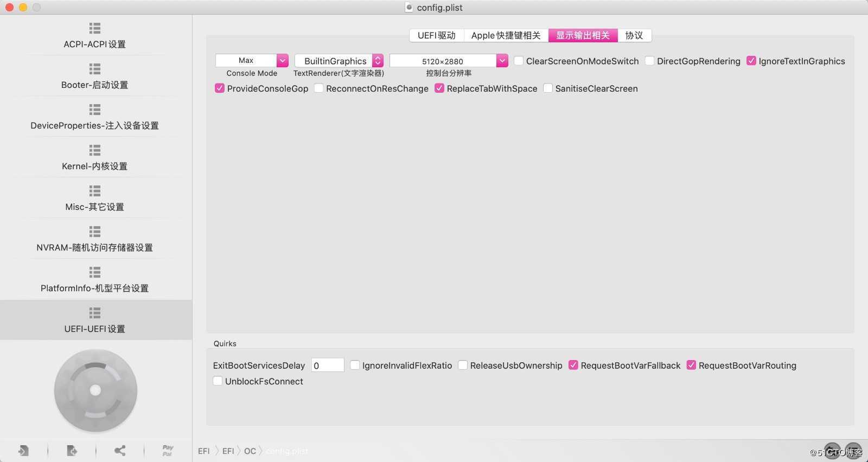Click the export icon in bottom toolbar
Viewport: 868px width, 462px height.
tap(72, 451)
